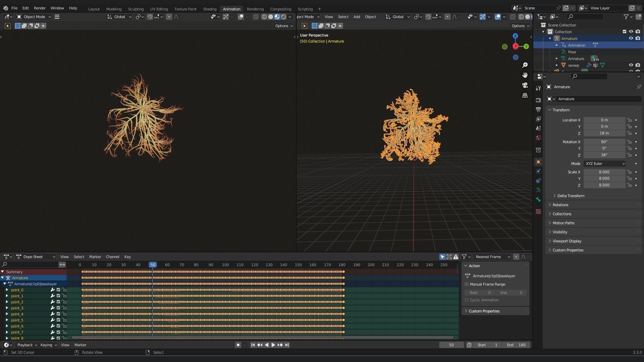Image resolution: width=644 pixels, height=362 pixels.
Task: Open the Nearest Frame snapping dropdown
Action: tap(492, 257)
